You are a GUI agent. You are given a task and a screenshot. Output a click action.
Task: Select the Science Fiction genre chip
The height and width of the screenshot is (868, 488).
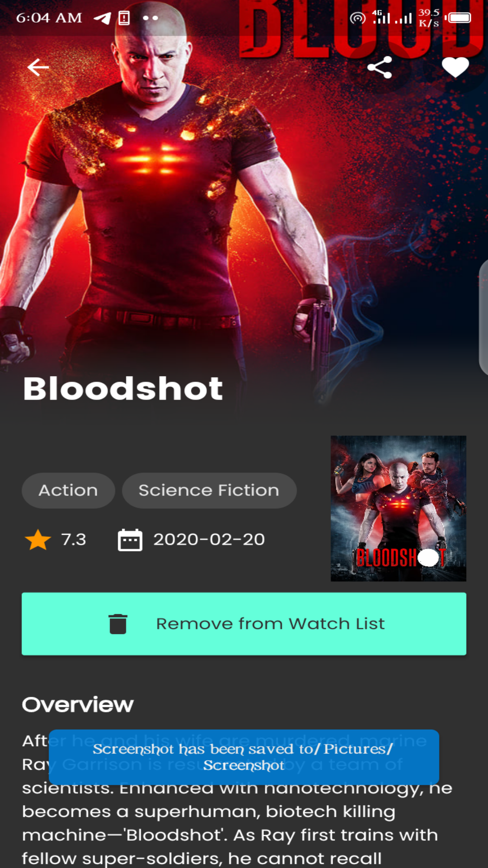(209, 491)
